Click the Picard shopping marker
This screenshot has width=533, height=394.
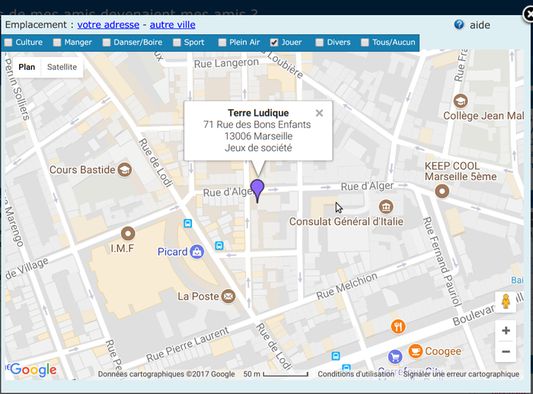[197, 252]
